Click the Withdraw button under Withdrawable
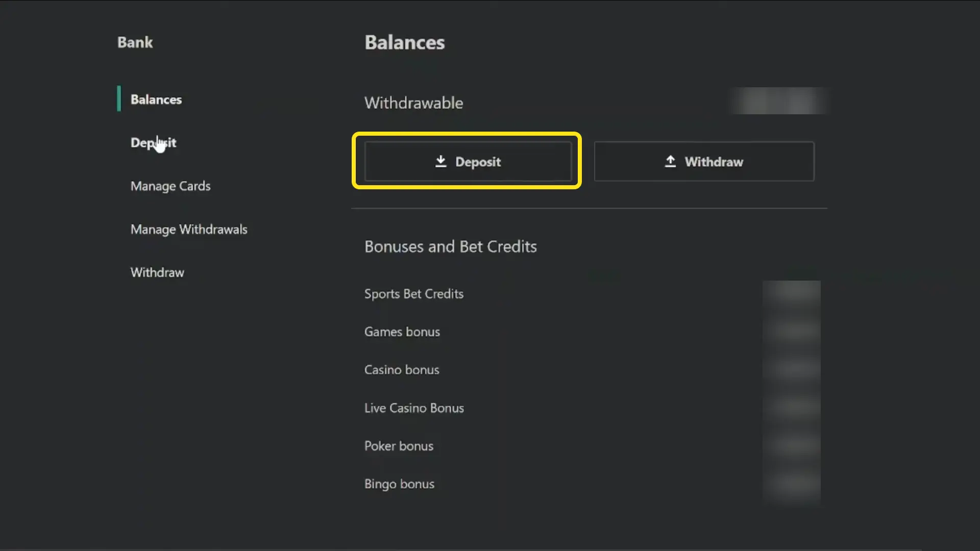 (704, 162)
